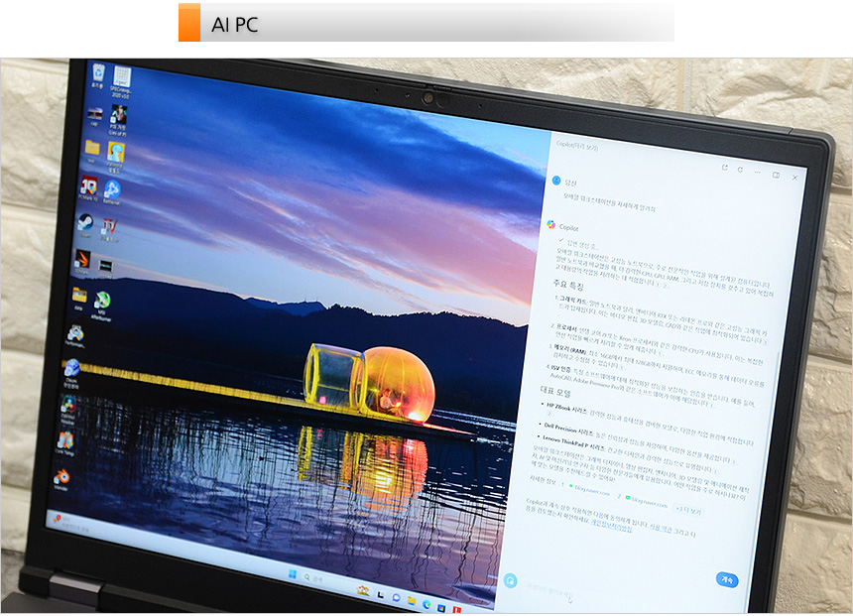The image size is (853, 616).
Task: Open Microsoft Edge from the taskbar
Action: pos(427,603)
